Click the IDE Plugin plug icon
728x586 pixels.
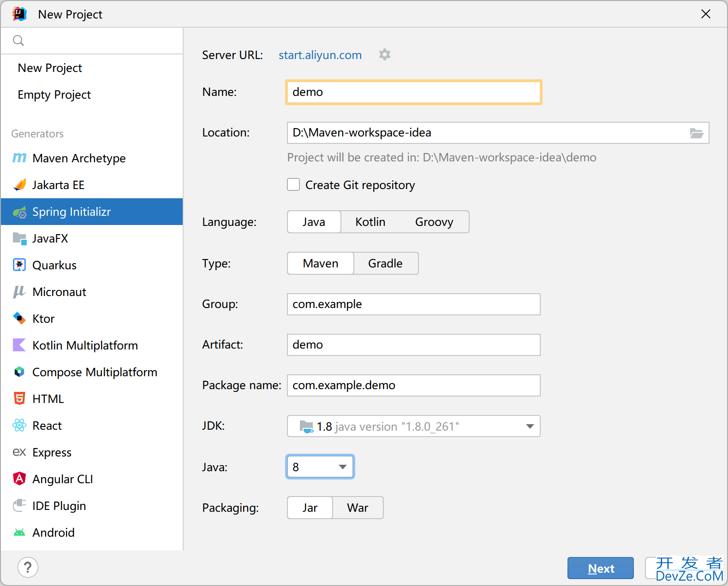pyautogui.click(x=19, y=506)
